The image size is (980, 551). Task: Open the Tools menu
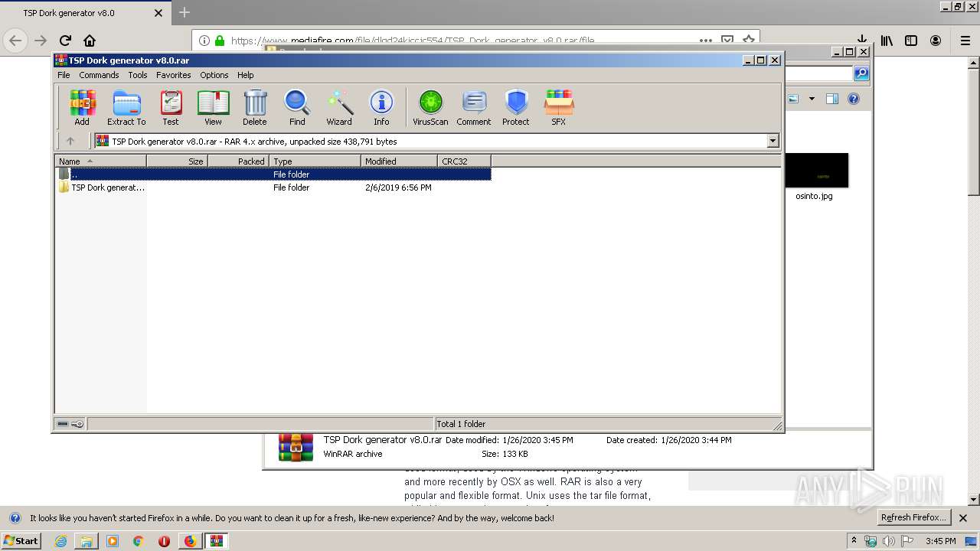138,75
